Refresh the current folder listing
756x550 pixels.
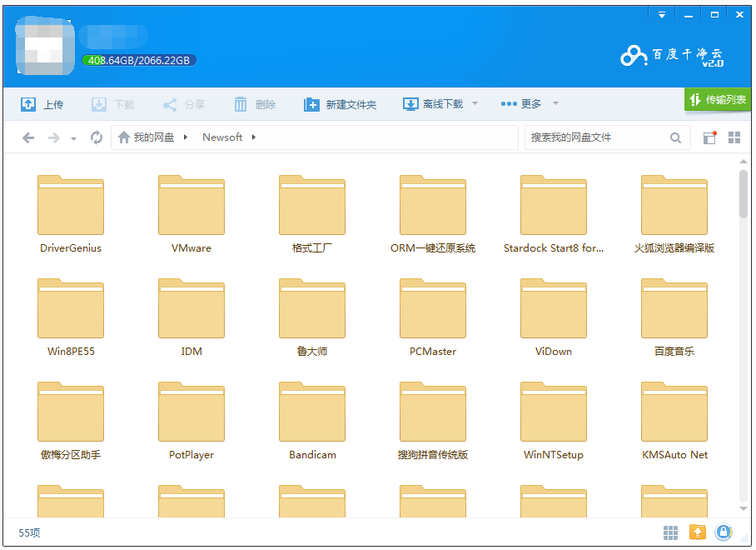click(97, 137)
